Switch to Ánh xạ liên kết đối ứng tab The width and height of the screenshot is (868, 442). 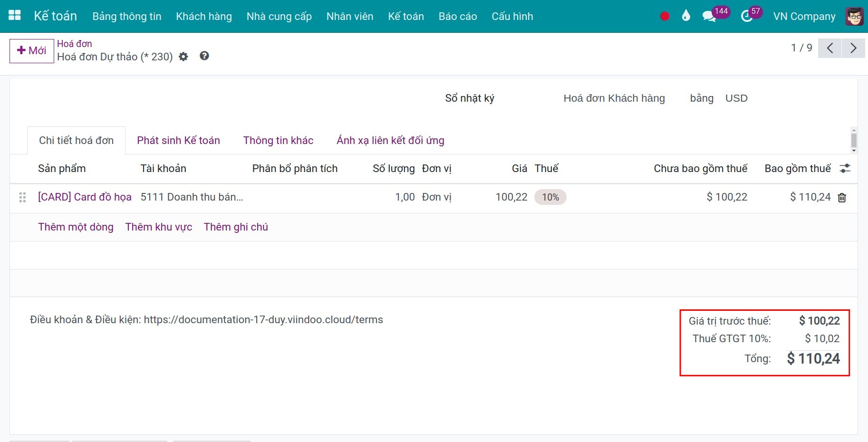pyautogui.click(x=390, y=140)
